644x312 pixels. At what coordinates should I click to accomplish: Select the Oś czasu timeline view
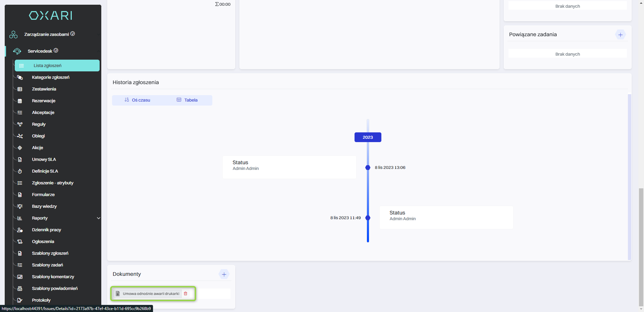point(137,100)
